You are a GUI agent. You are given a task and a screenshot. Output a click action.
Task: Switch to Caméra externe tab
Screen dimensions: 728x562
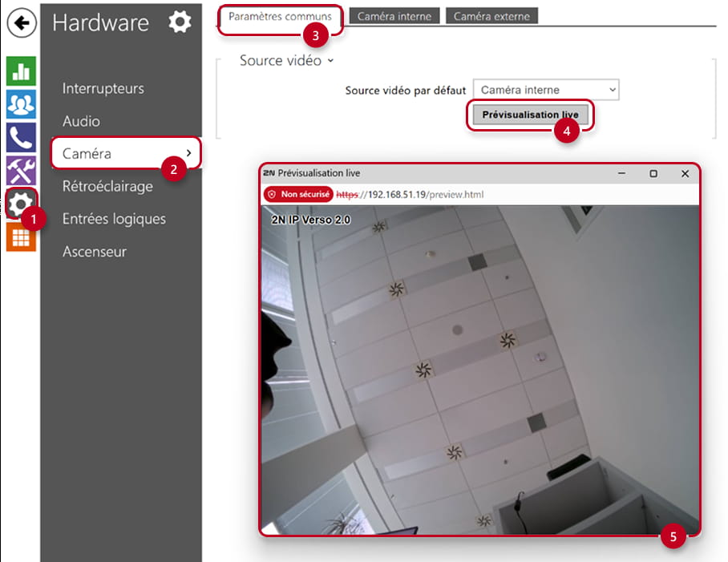[491, 16]
